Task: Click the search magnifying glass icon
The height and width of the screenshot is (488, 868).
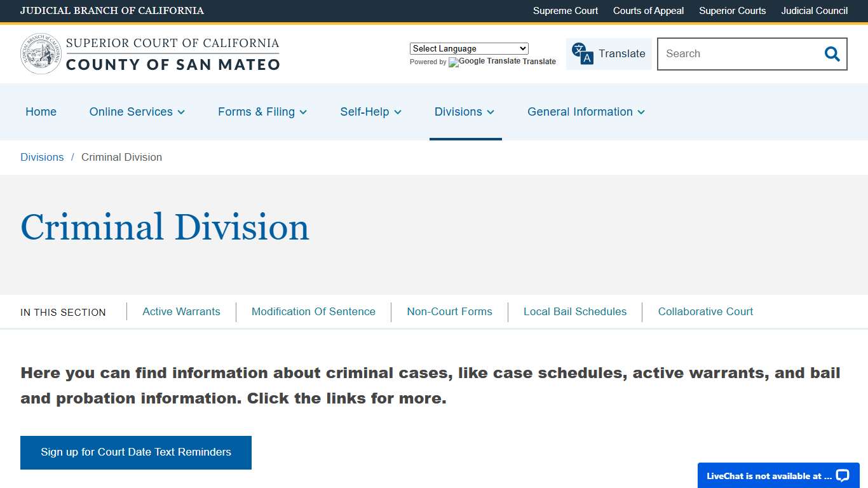Action: [832, 54]
